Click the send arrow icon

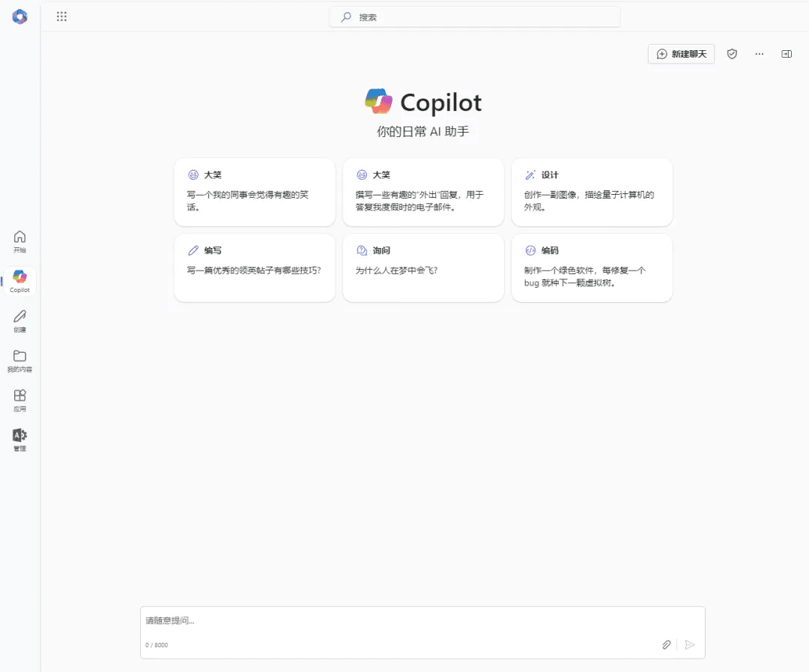(690, 644)
